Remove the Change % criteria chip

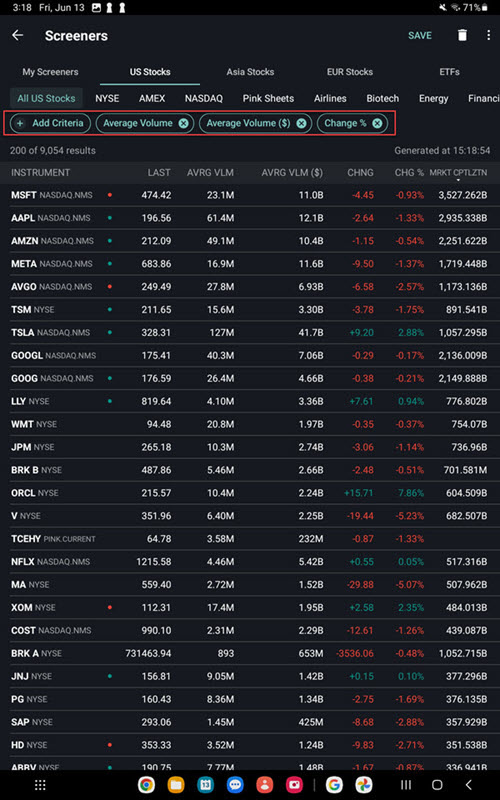[x=377, y=123]
